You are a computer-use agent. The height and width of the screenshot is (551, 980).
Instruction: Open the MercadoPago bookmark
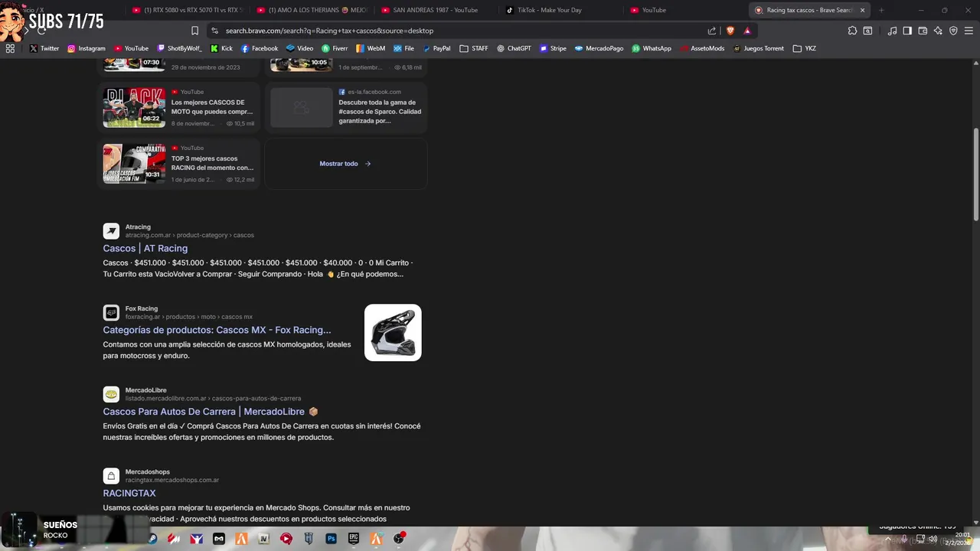coord(599,48)
